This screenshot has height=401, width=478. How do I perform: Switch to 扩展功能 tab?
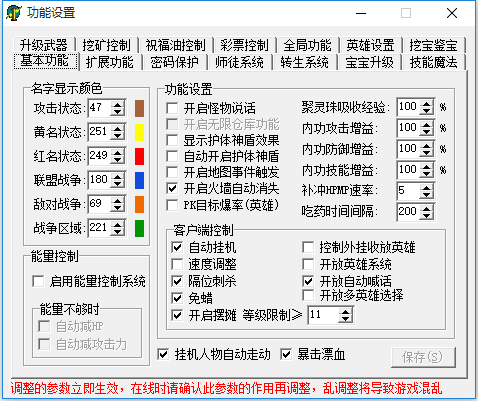pos(110,62)
